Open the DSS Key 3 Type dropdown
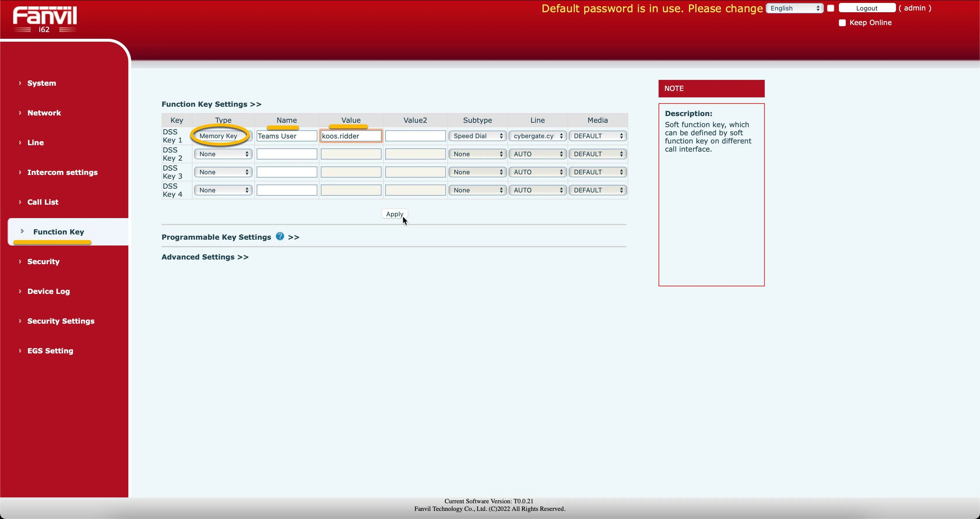Viewport: 980px width, 519px height. tap(223, 172)
